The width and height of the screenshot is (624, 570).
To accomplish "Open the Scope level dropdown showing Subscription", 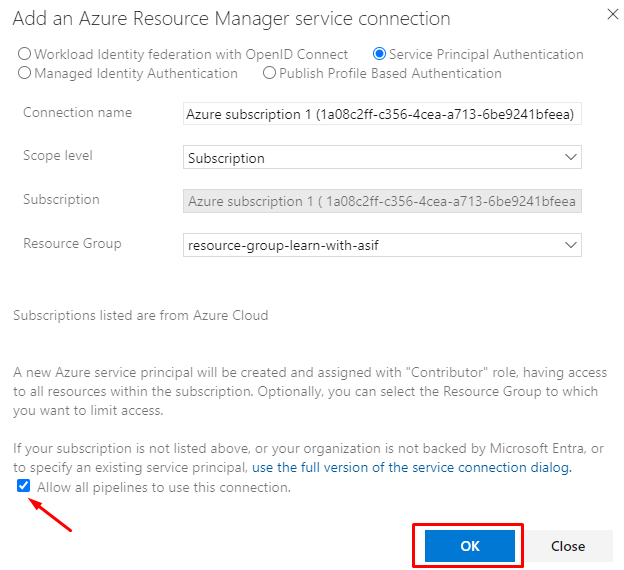I will [x=382, y=157].
